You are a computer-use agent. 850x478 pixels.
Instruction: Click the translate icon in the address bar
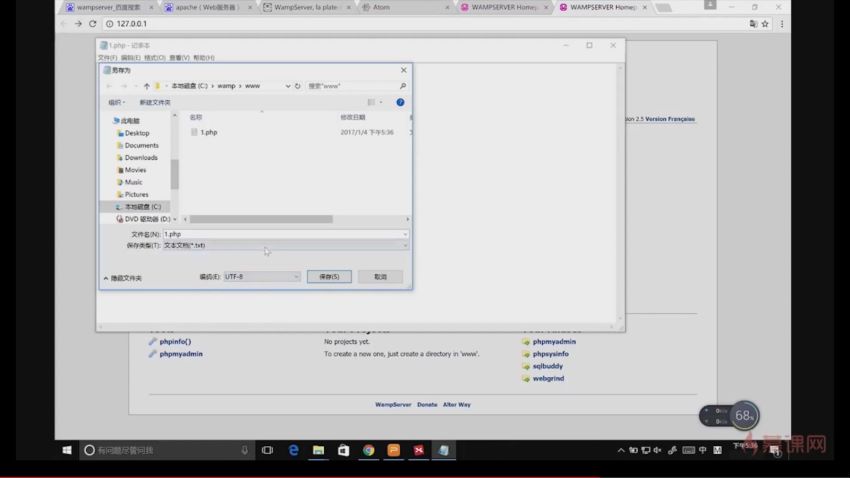tap(753, 24)
